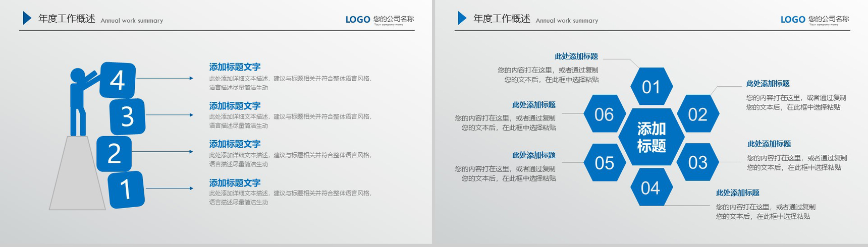Screen dimensions: 868x247
Task: Select the LOGO text on the right slide
Action: tap(793, 20)
